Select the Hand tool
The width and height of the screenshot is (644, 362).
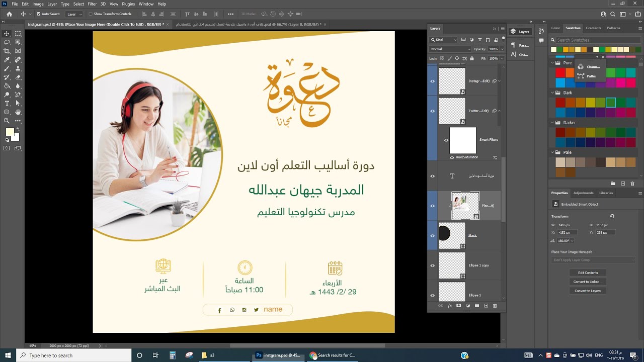18,112
